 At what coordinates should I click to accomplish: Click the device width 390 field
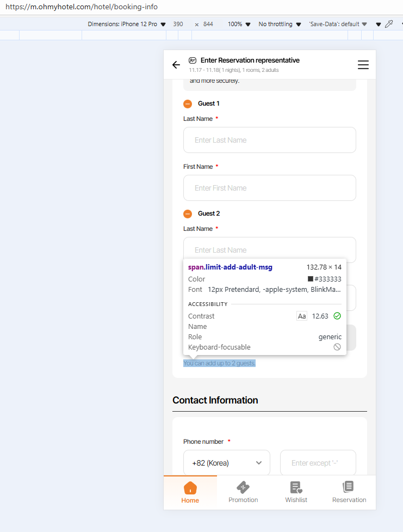pyautogui.click(x=178, y=24)
